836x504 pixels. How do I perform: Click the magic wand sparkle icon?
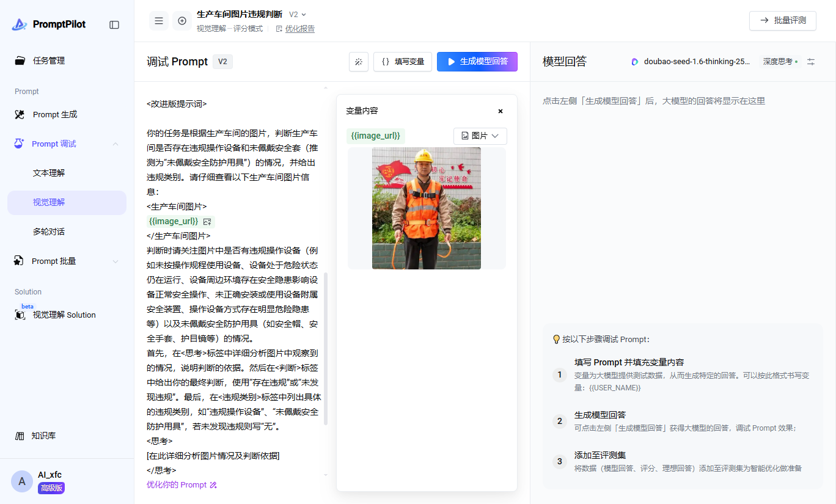pyautogui.click(x=359, y=62)
